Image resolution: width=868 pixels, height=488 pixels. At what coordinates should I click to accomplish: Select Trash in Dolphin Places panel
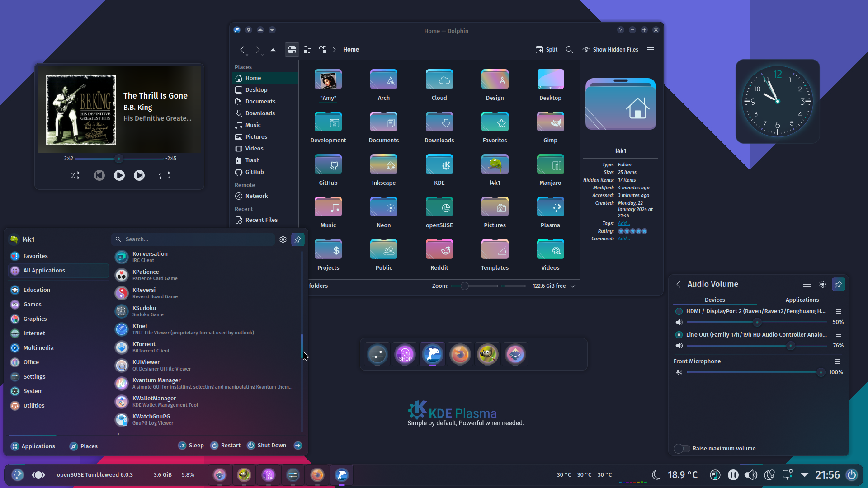tap(265, 160)
